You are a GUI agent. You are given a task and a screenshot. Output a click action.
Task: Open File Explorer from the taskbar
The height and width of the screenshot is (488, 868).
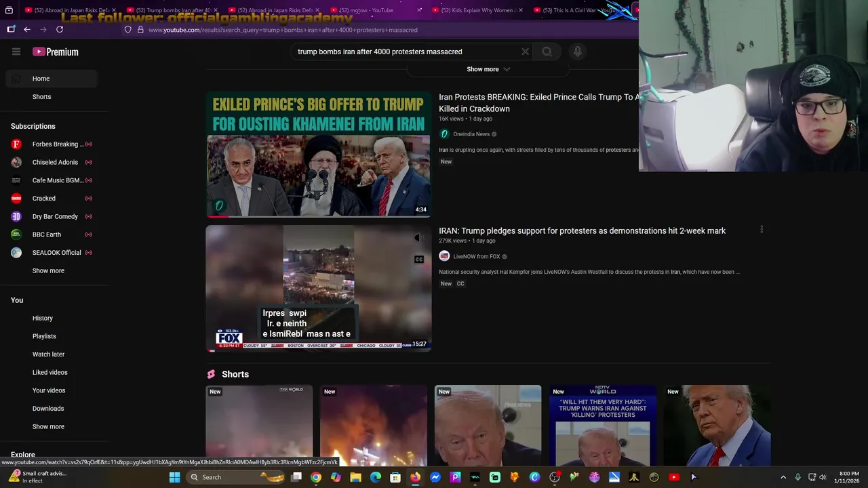[355, 477]
